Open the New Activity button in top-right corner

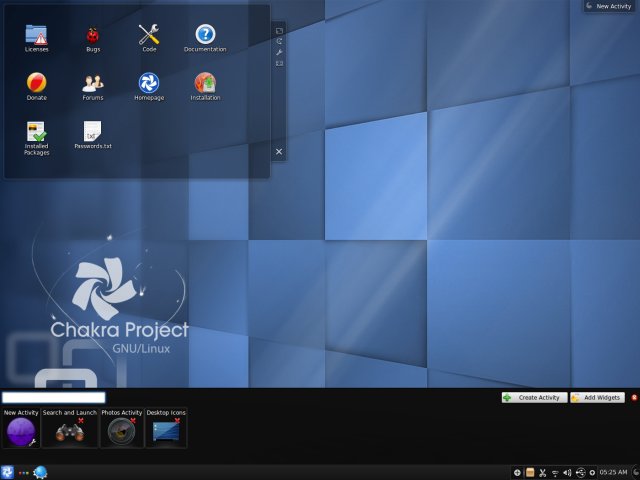coord(609,6)
